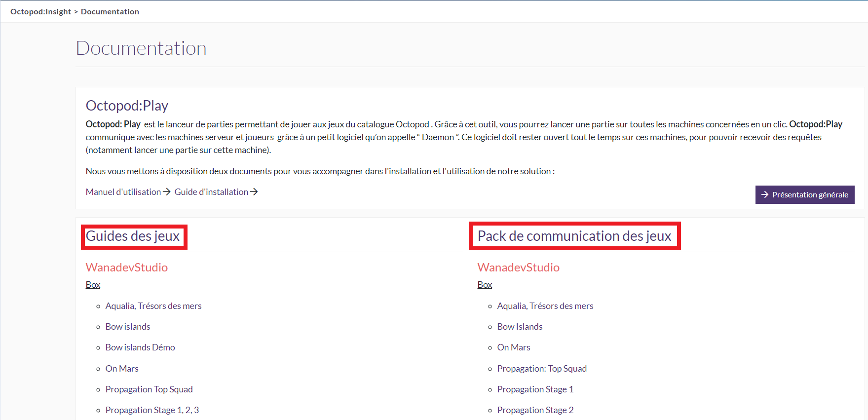Open the Bow Islands communication pack
The image size is (868, 420).
[x=520, y=327]
